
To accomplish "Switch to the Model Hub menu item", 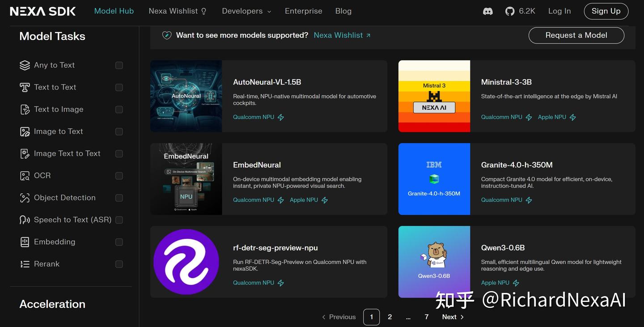I will [114, 11].
